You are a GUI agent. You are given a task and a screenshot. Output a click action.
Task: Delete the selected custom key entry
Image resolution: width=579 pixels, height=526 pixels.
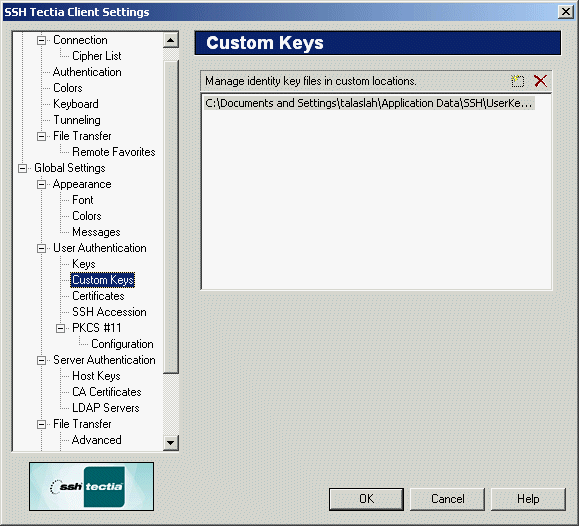point(540,81)
